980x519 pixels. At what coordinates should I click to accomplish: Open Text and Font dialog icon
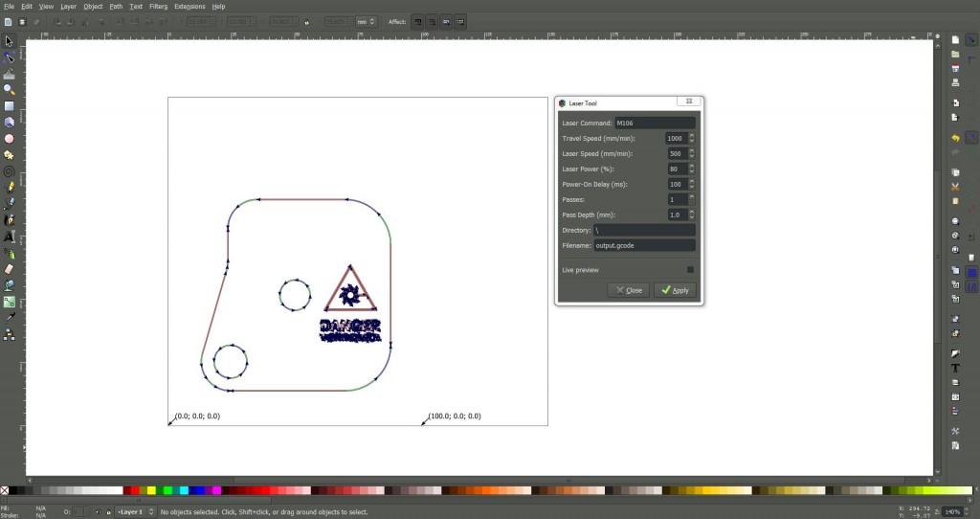tap(955, 369)
